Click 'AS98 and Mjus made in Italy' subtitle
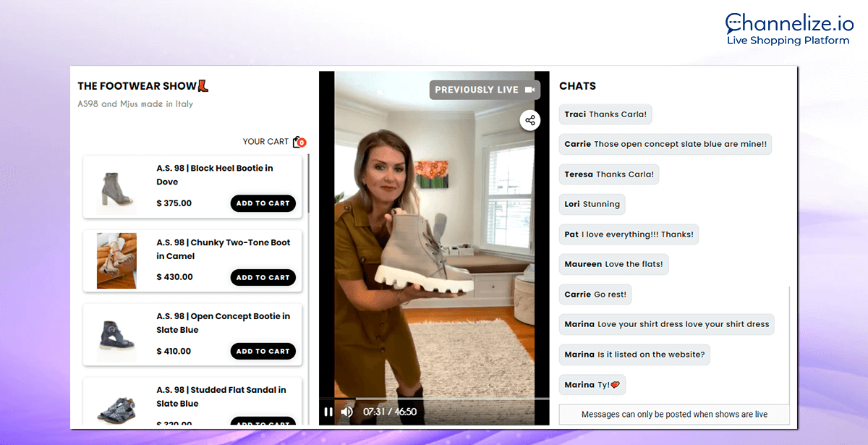The image size is (868, 445). [135, 104]
